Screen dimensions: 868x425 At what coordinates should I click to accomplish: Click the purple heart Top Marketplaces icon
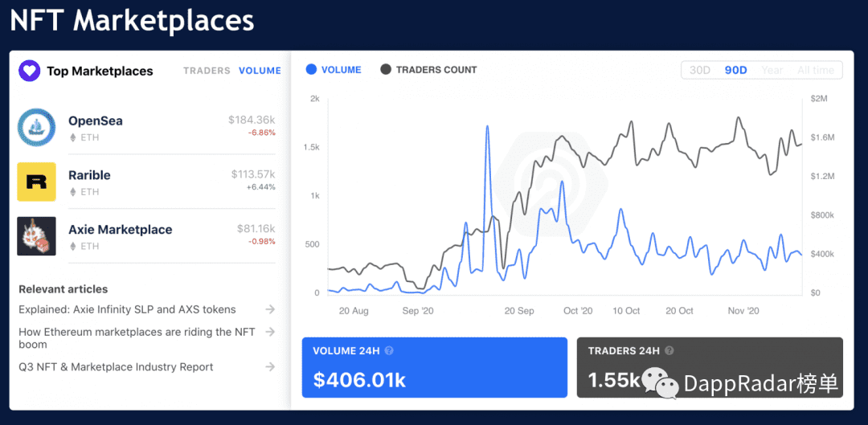30,71
